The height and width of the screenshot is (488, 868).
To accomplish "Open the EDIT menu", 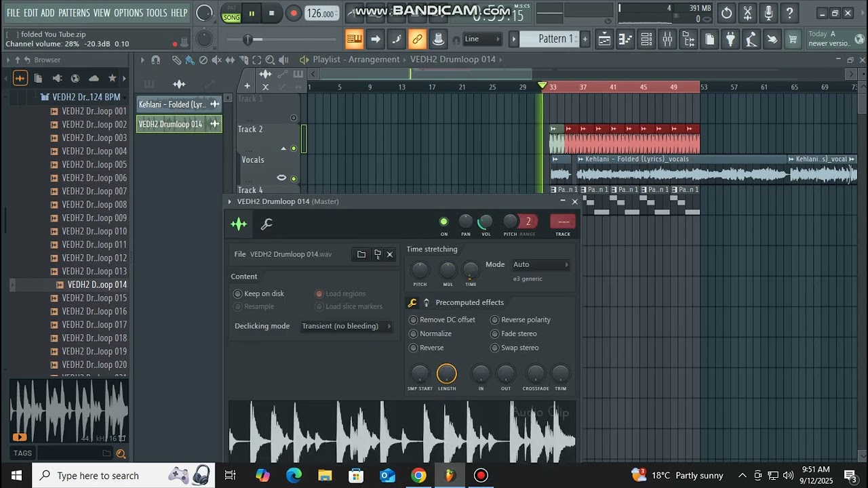I will 31,13.
